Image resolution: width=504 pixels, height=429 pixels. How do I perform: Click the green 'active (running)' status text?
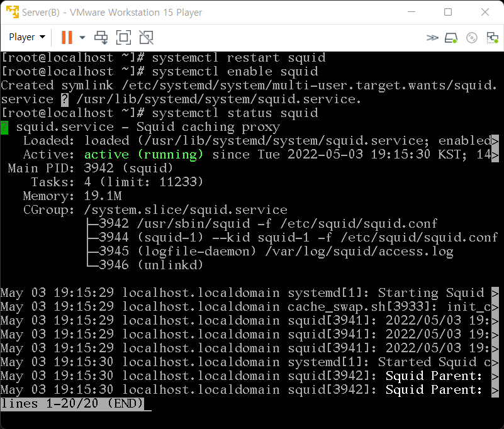tap(143, 154)
